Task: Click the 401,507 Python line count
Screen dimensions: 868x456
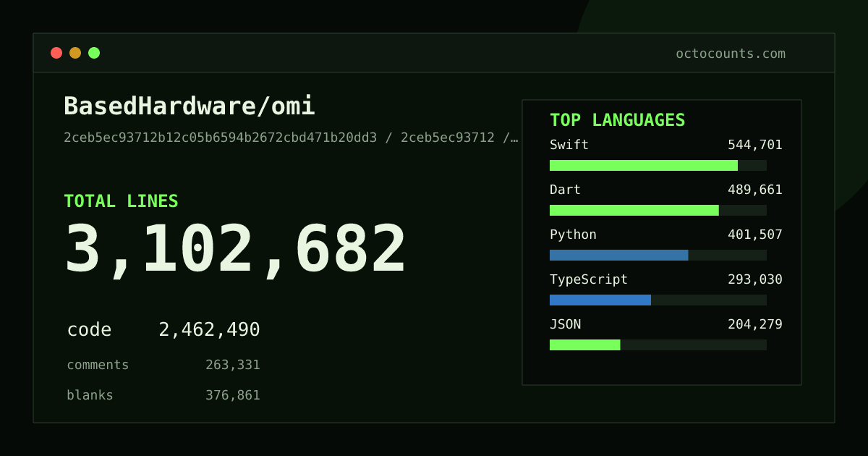Action: point(755,235)
